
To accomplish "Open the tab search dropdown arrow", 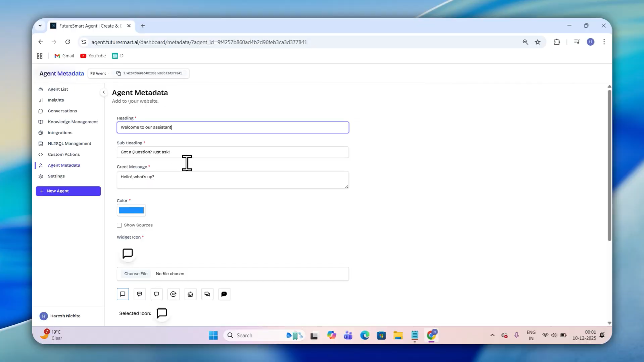I will pos(40,26).
